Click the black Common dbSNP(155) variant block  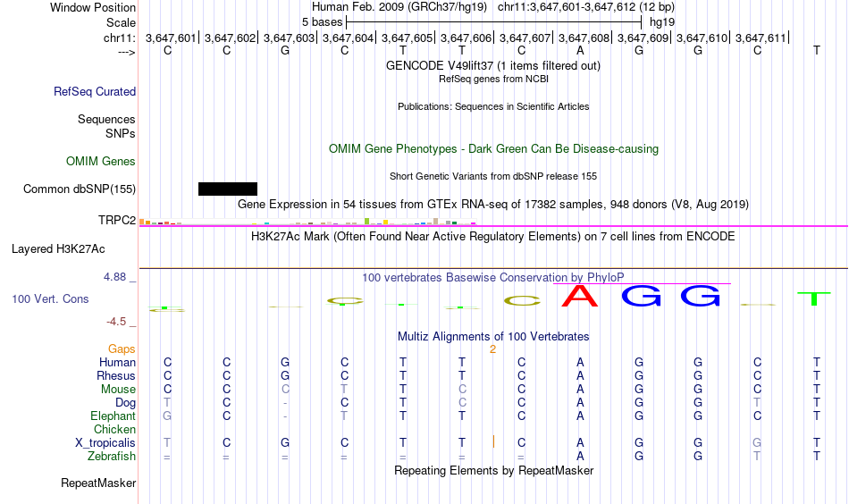[x=227, y=189]
